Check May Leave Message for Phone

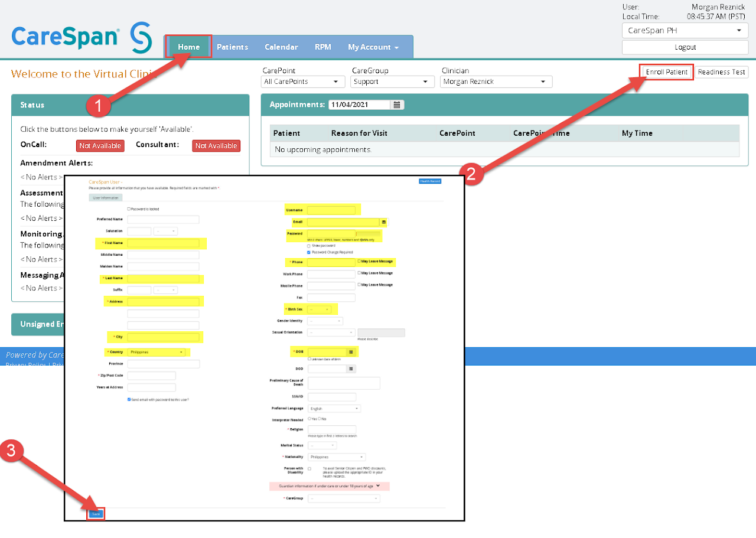pos(359,260)
